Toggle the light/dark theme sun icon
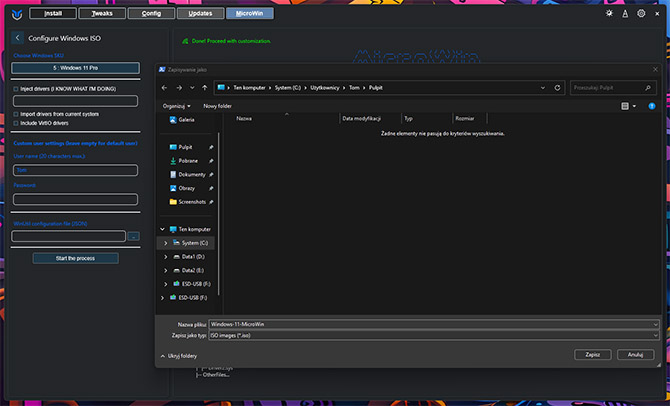Screen dimensions: 670x406 pyautogui.click(x=609, y=13)
